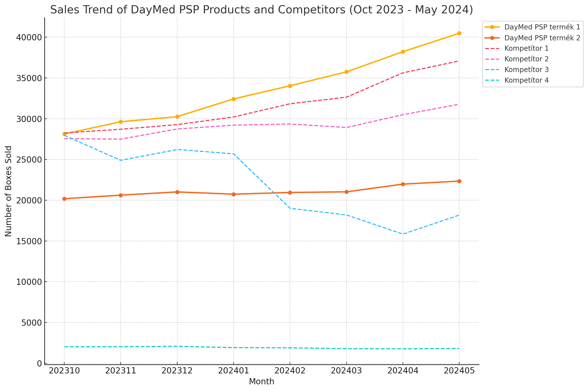Click the yellow termék 1 marker at 202403
588x391 pixels.
pos(347,72)
